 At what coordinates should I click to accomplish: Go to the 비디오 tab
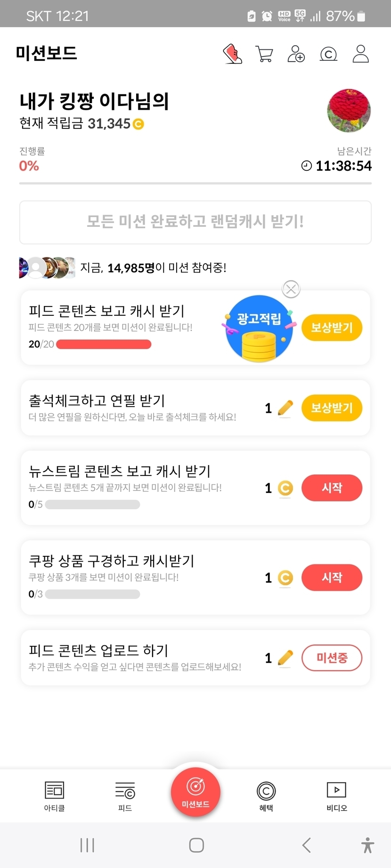pyautogui.click(x=336, y=796)
